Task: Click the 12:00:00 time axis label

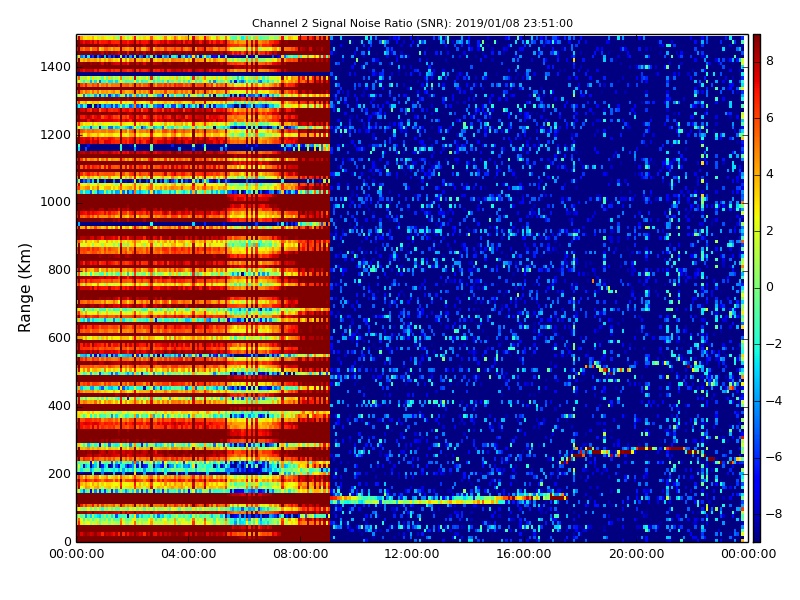Action: pos(412,554)
